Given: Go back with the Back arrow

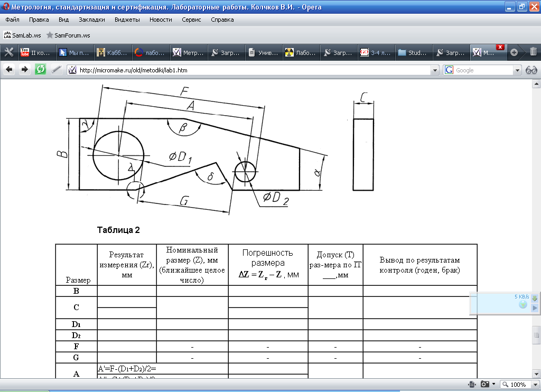Looking at the screenshot, I should tap(10, 70).
